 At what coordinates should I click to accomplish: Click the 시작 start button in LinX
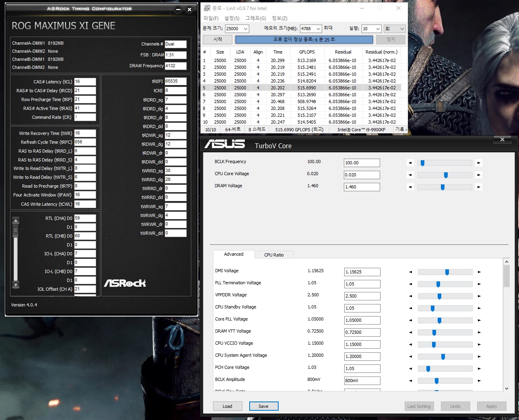coord(218,39)
